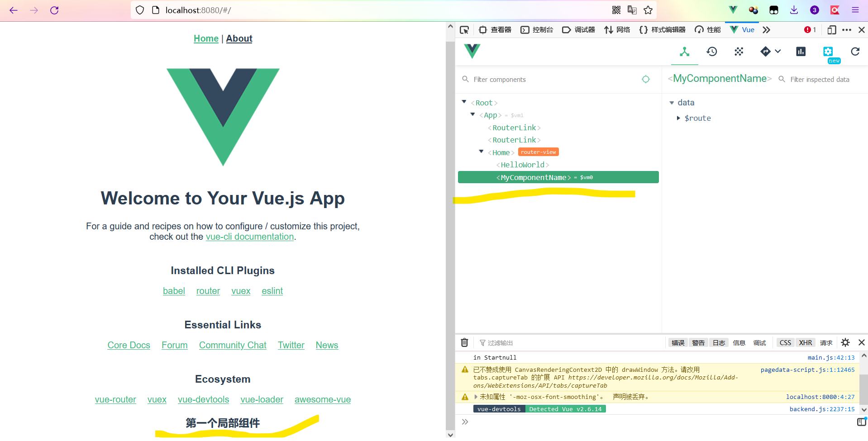Toggle the 警告 console filter
This screenshot has height=441, width=868.
pos(698,343)
